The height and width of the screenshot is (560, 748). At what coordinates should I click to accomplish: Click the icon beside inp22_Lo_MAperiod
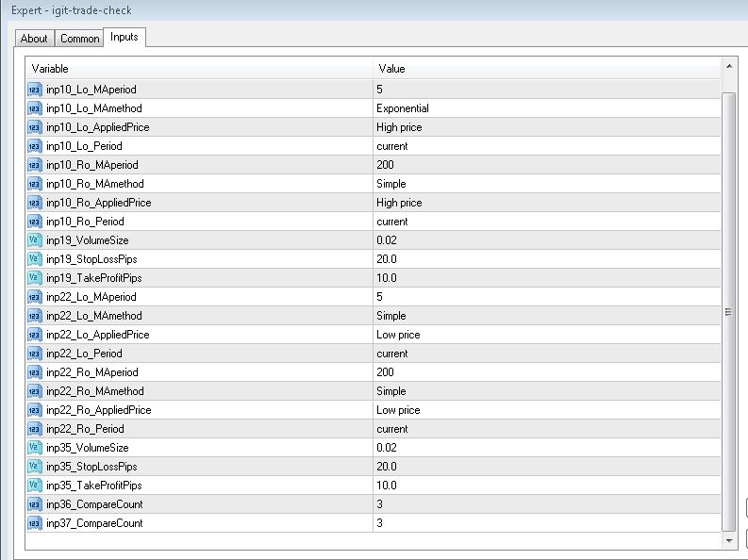click(x=35, y=297)
